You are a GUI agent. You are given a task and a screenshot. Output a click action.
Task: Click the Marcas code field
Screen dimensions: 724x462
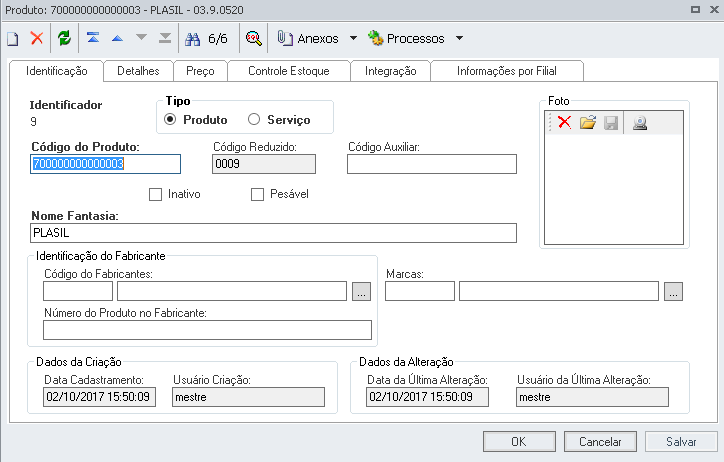(x=420, y=291)
